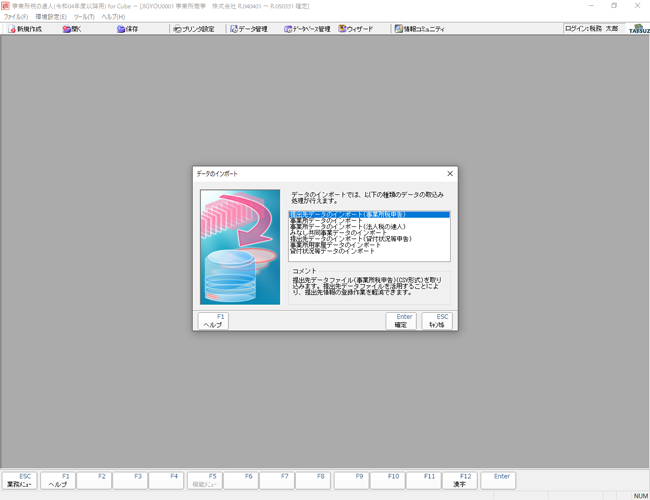Open the ヘルプ(H) menu

coord(113,17)
